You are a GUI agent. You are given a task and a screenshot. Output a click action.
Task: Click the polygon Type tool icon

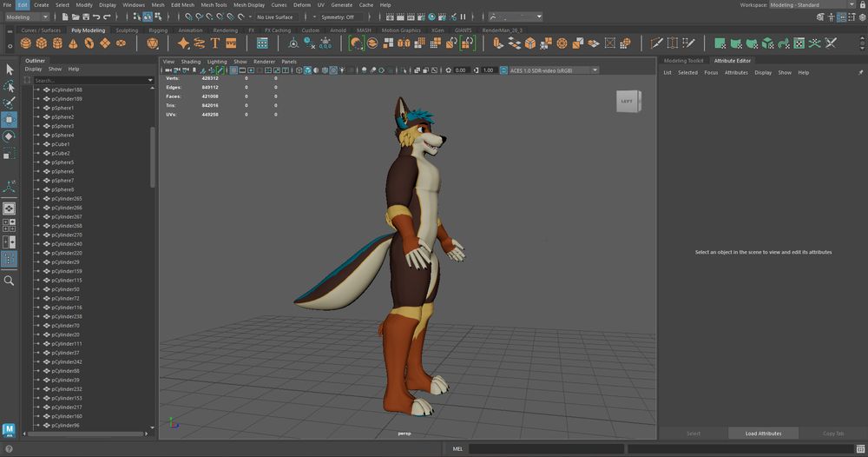coord(215,43)
